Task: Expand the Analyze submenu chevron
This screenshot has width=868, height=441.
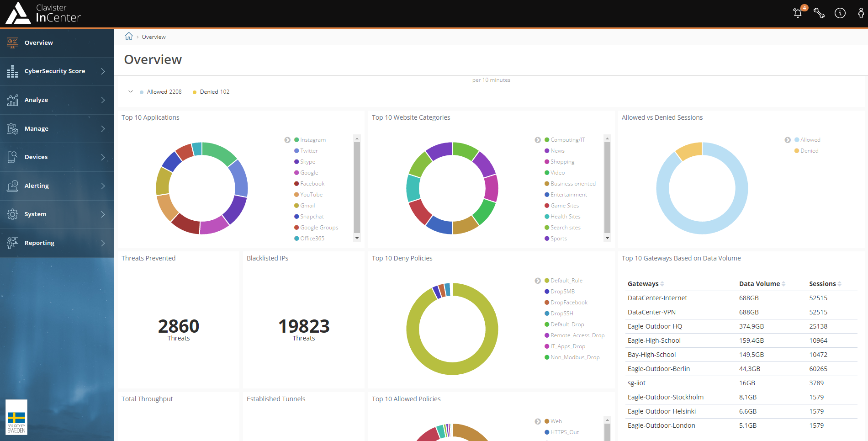Action: 103,100
